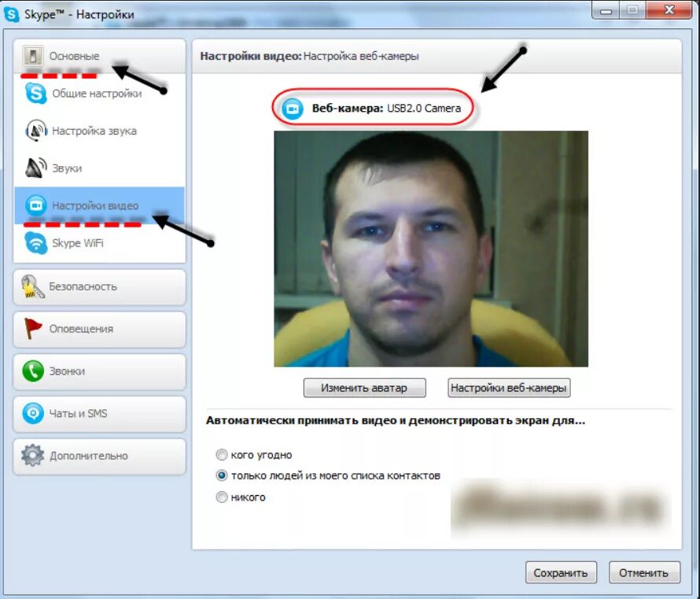Click the 'Автоматически принимать видео' heading
The height and width of the screenshot is (599, 700).
tap(395, 421)
